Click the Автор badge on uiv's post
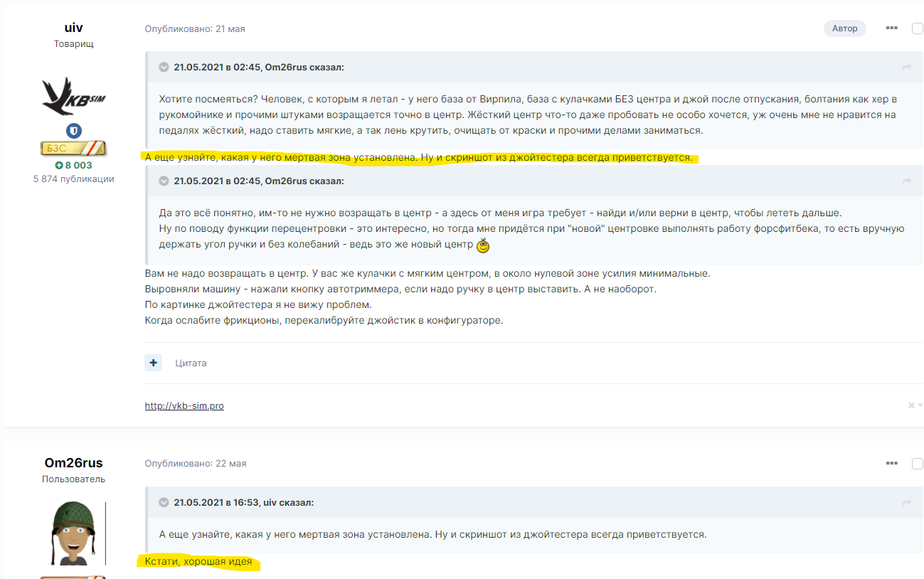 click(845, 28)
